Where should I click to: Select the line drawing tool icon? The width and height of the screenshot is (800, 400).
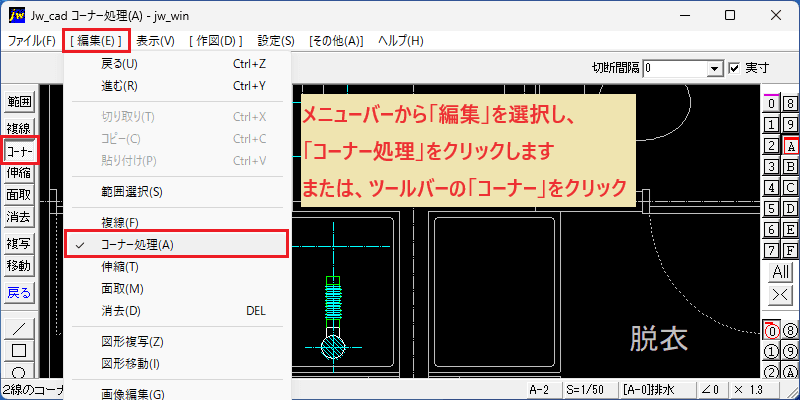pos(19,329)
